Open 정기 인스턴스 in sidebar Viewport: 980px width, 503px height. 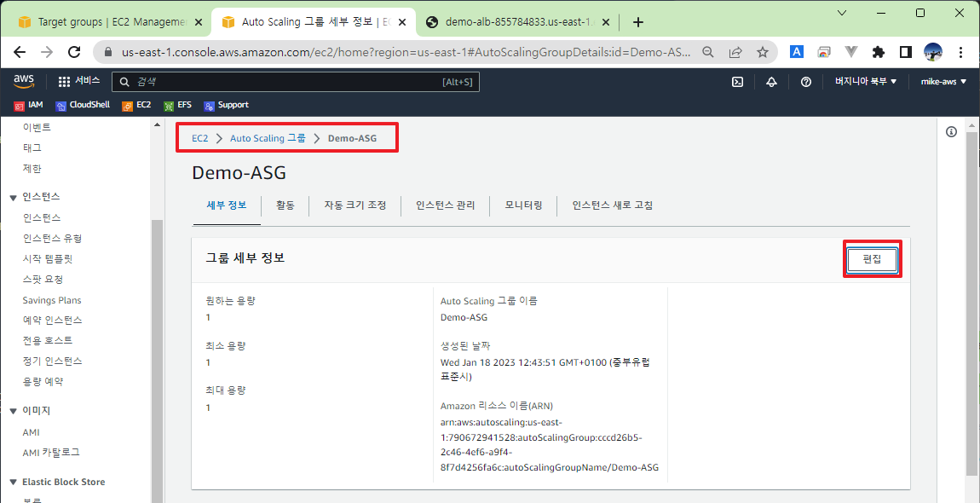point(53,361)
